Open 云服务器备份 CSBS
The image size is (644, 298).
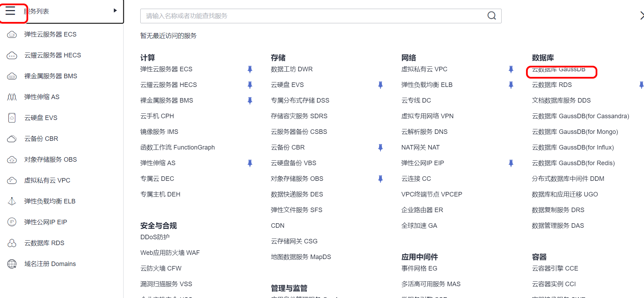pyautogui.click(x=299, y=132)
